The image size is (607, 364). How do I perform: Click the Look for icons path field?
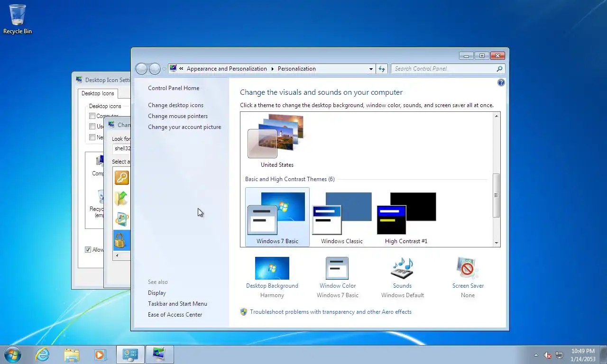[121, 148]
